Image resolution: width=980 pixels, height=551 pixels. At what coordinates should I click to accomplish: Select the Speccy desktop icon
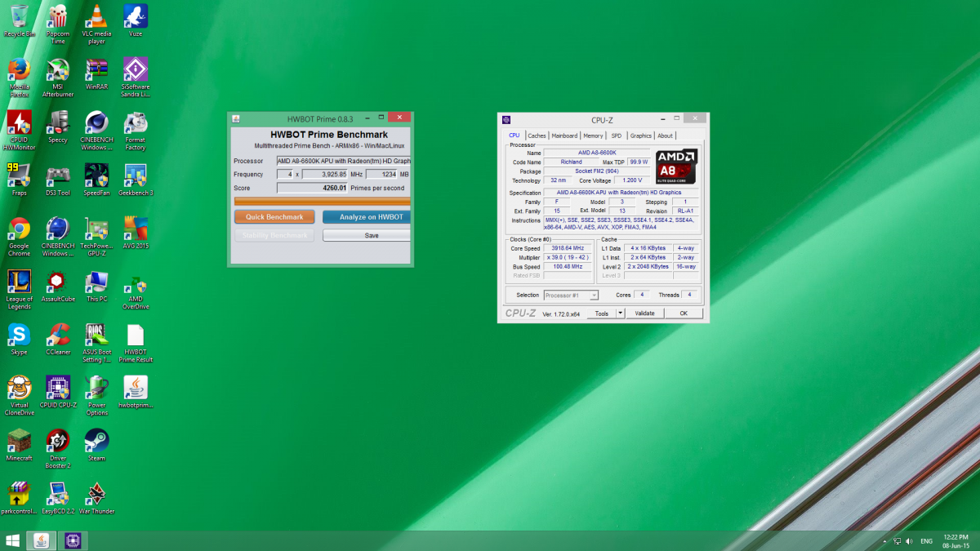tap(58, 127)
